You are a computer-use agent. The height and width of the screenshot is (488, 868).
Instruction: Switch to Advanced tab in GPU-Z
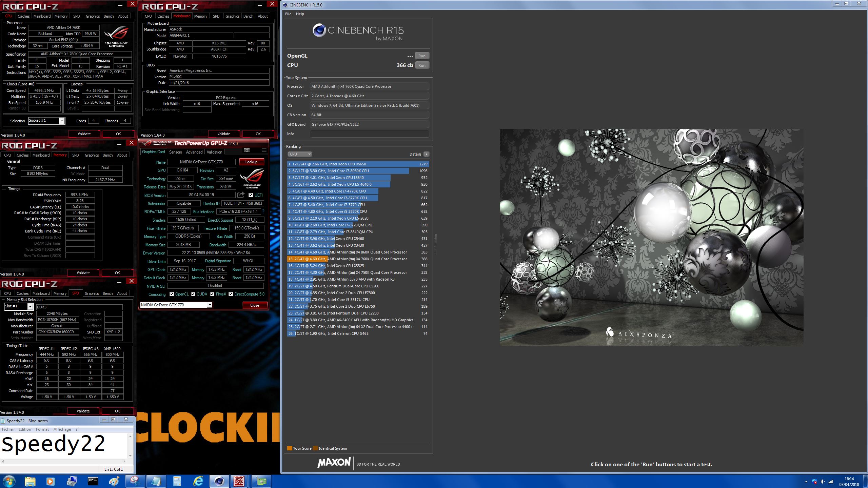(194, 152)
